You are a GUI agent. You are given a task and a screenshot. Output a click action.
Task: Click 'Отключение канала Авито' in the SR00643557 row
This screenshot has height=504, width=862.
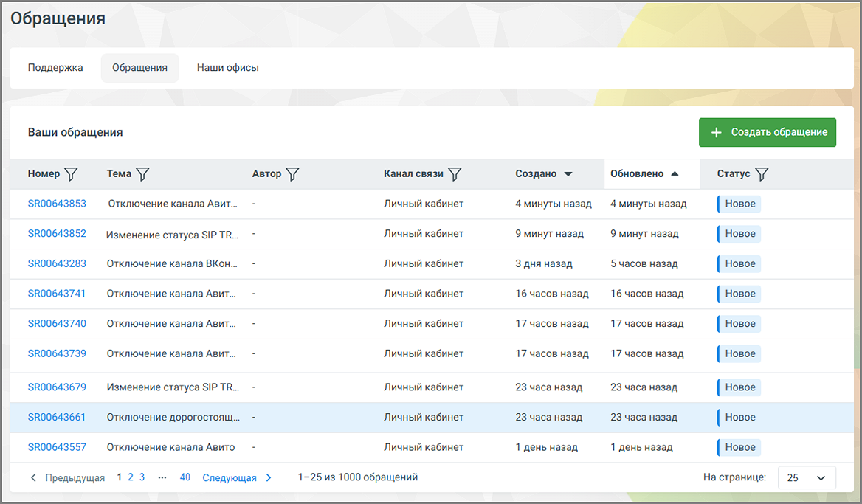[171, 447]
